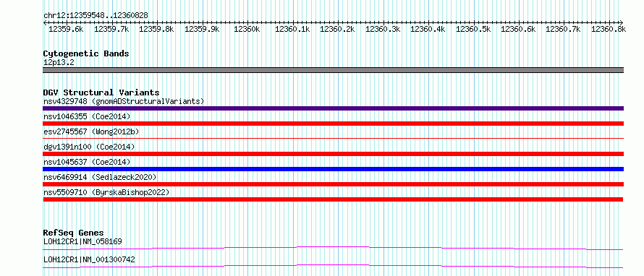Click ruler tick label 12359.7k
The height and width of the screenshot is (276, 644).
[111, 29]
